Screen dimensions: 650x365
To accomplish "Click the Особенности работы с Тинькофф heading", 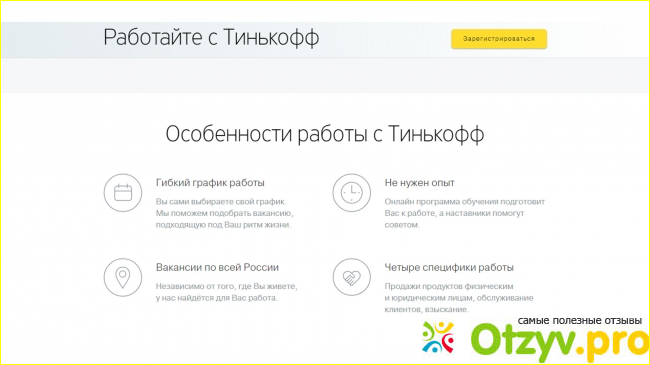I will coord(325,134).
